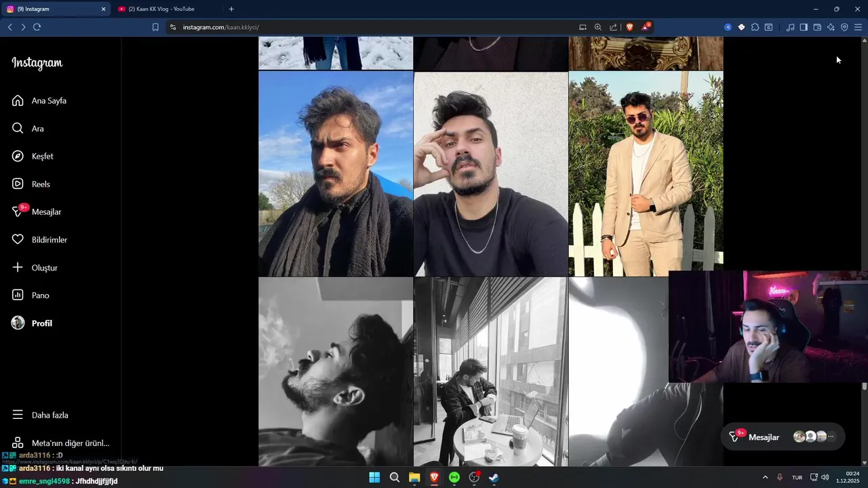
Task: Open volume control in tray
Action: coord(825,477)
